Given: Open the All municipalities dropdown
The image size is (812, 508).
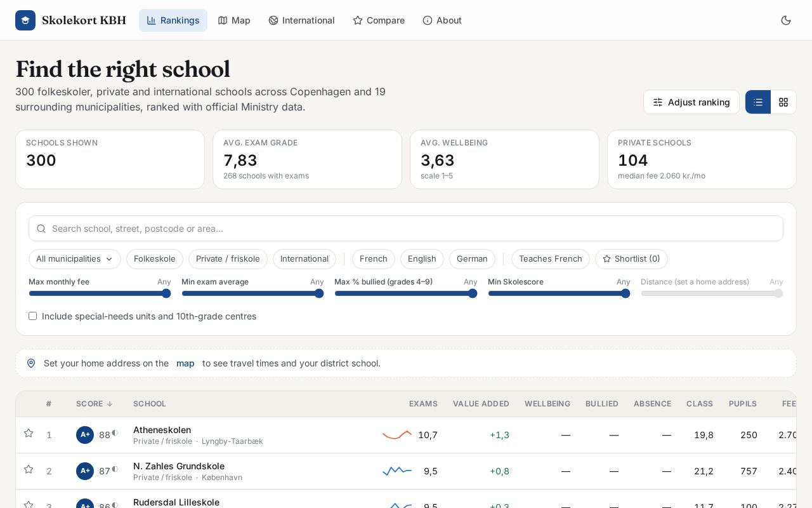Looking at the screenshot, I should pos(75,259).
